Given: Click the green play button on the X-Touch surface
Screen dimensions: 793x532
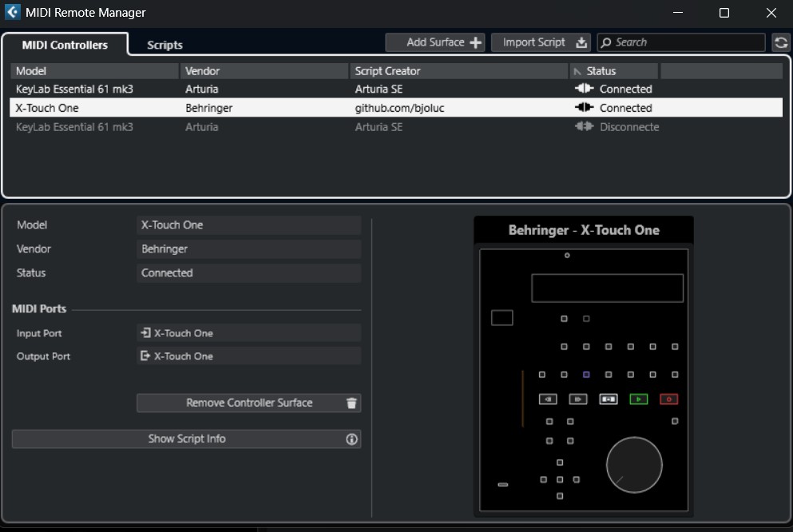Looking at the screenshot, I should pyautogui.click(x=638, y=399).
